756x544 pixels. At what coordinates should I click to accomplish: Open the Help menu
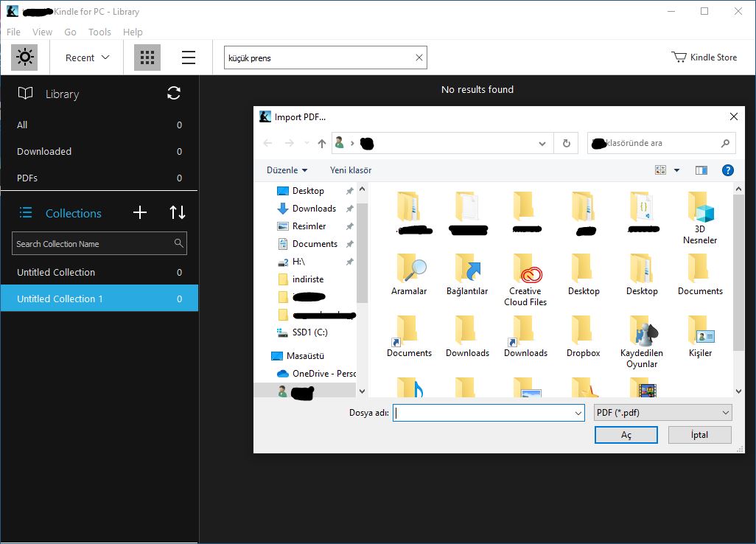pos(133,32)
